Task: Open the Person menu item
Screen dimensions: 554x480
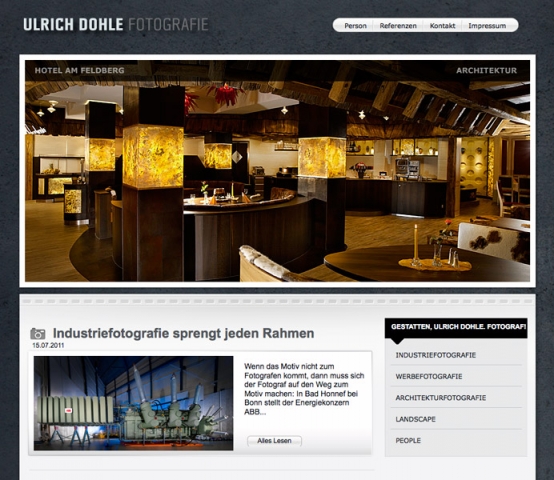Action: [355, 26]
